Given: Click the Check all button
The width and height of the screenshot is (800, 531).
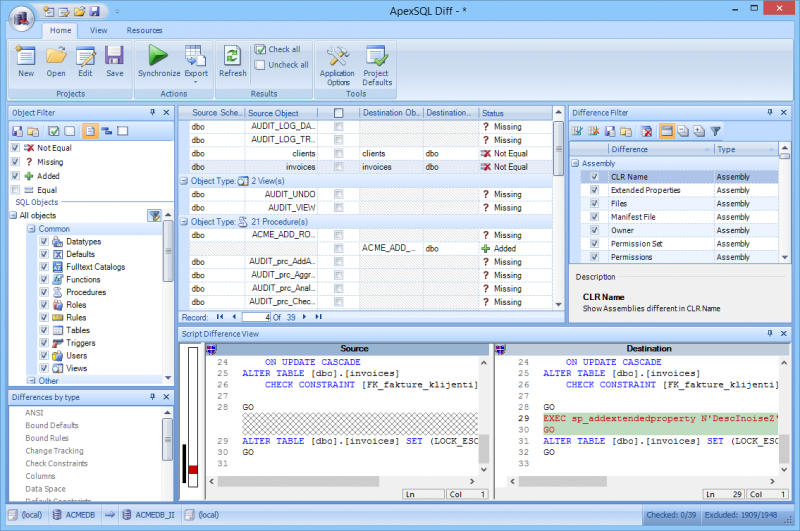Looking at the screenshot, I should click(x=277, y=49).
